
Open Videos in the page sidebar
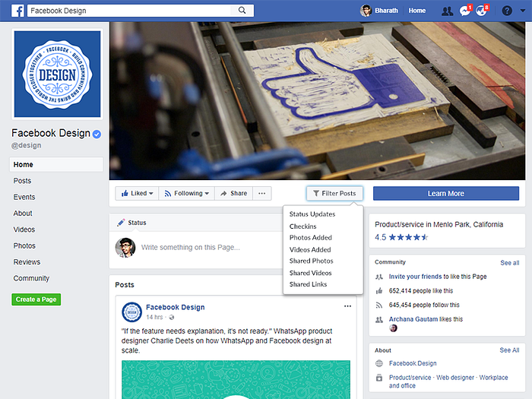24,230
